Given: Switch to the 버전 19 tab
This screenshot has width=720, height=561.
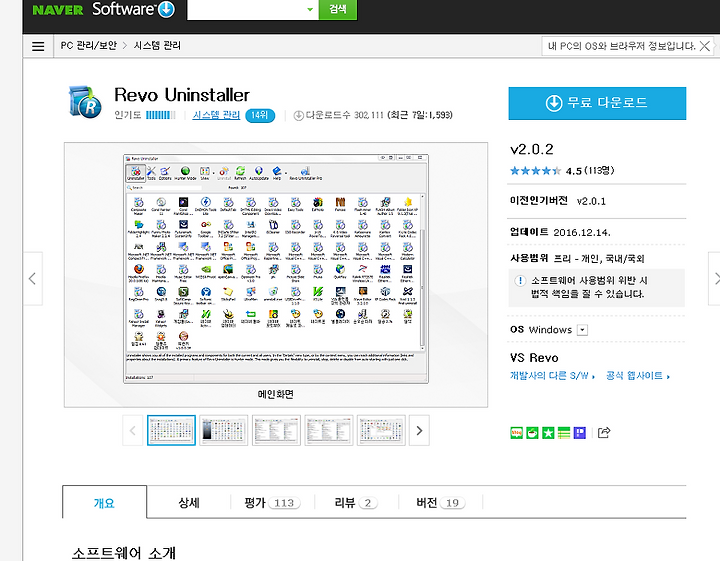Looking at the screenshot, I should [441, 503].
